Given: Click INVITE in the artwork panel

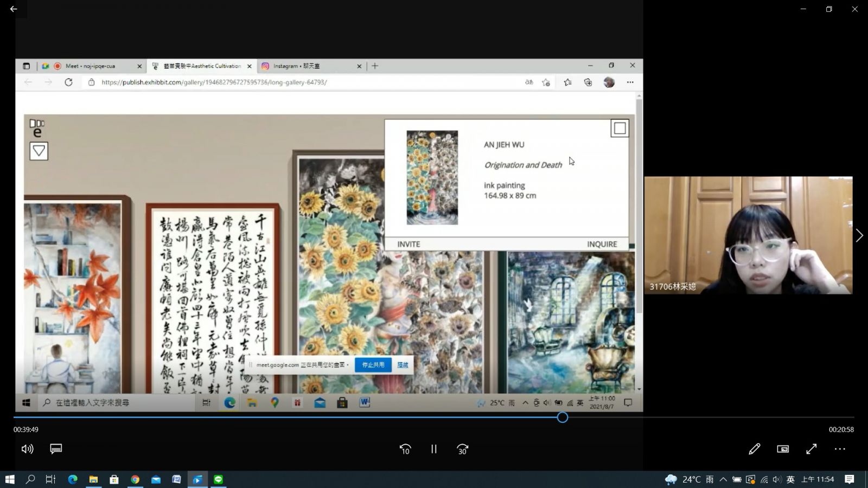Looking at the screenshot, I should tap(409, 244).
